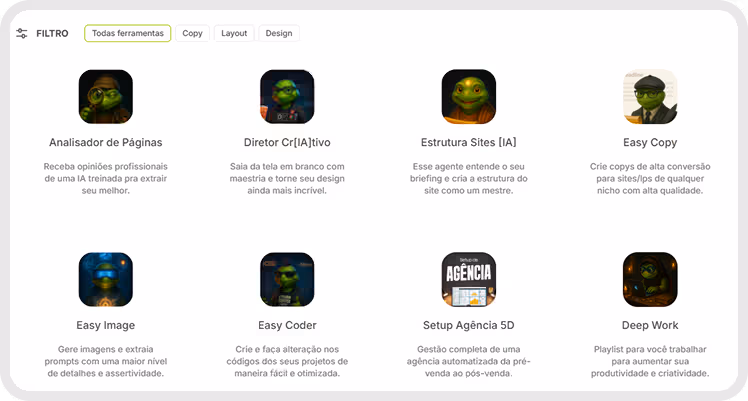Filter tools by Layout

point(234,33)
